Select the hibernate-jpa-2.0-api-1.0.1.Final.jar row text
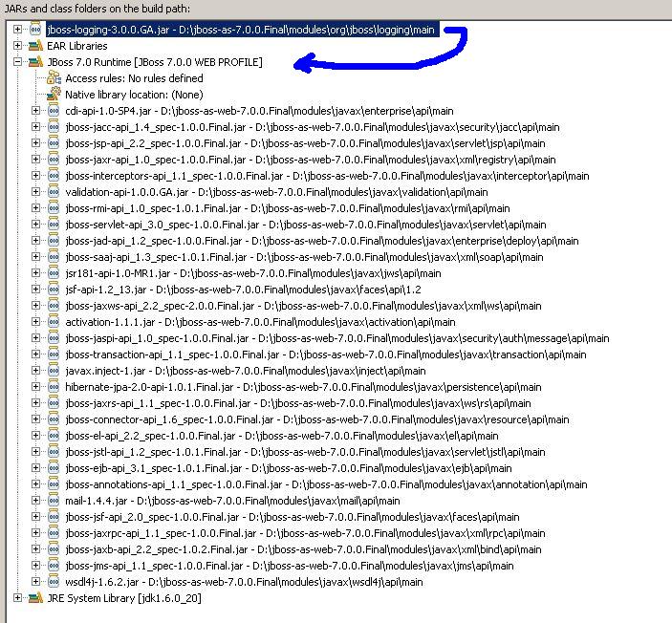This screenshot has height=623, width=672. click(303, 387)
